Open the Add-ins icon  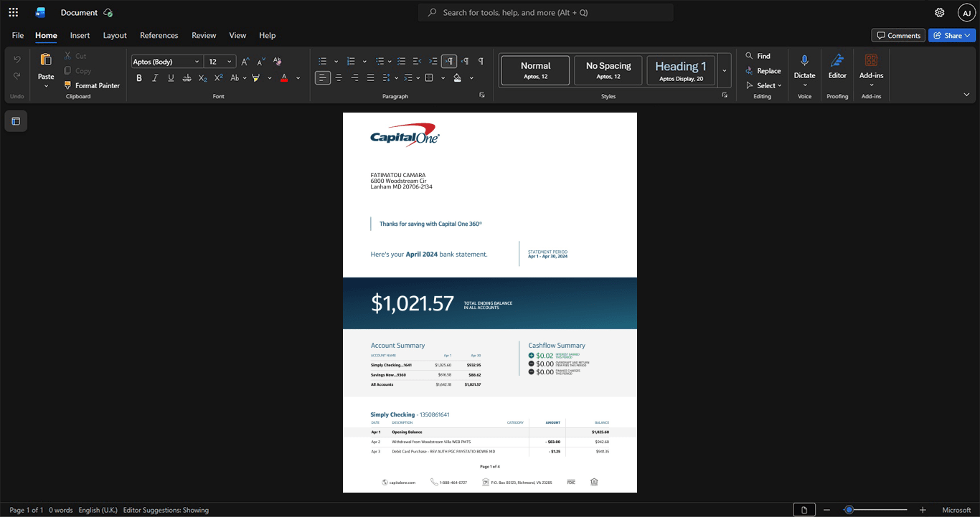click(871, 61)
